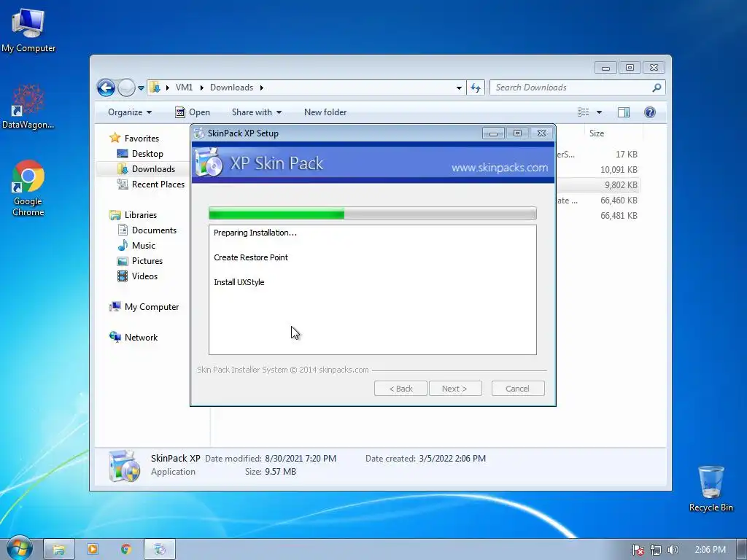Click the XP Skin Pack disc logo
The image size is (747, 560).
(209, 163)
